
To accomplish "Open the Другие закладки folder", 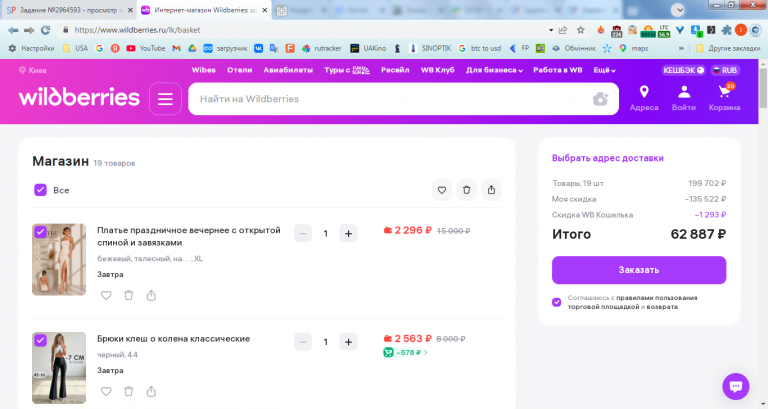I will point(728,48).
